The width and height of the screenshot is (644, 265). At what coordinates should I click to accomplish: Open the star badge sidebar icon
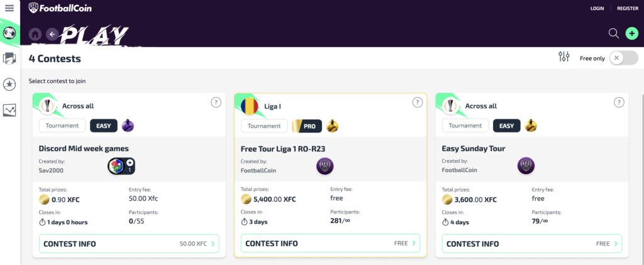pos(9,85)
